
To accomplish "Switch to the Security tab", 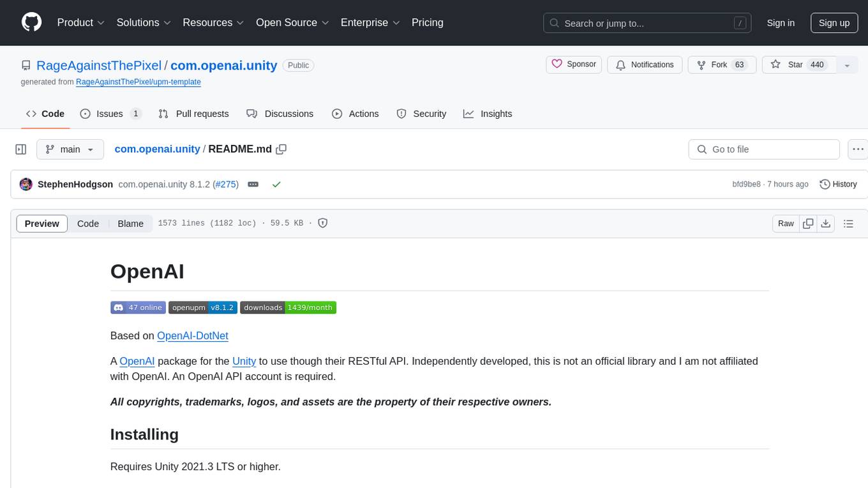I will tap(421, 114).
